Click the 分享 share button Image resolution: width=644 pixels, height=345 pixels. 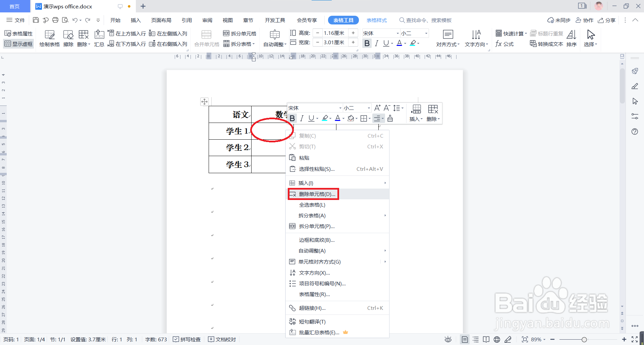(607, 20)
